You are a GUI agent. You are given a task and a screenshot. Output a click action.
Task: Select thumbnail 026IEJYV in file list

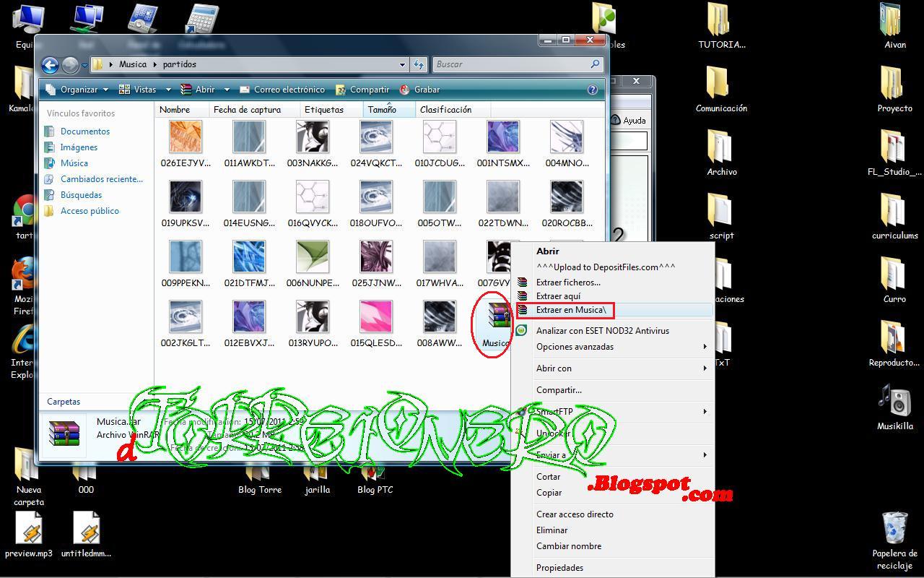point(186,143)
